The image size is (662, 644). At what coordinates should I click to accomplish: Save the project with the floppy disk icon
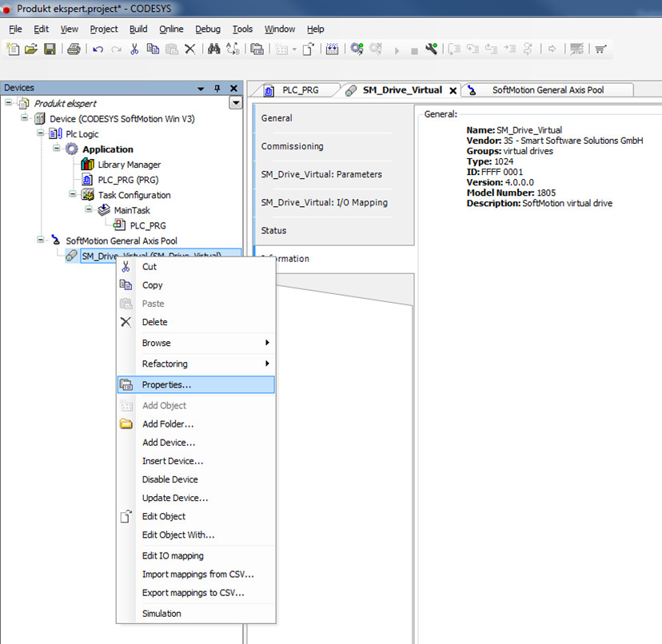point(50,49)
